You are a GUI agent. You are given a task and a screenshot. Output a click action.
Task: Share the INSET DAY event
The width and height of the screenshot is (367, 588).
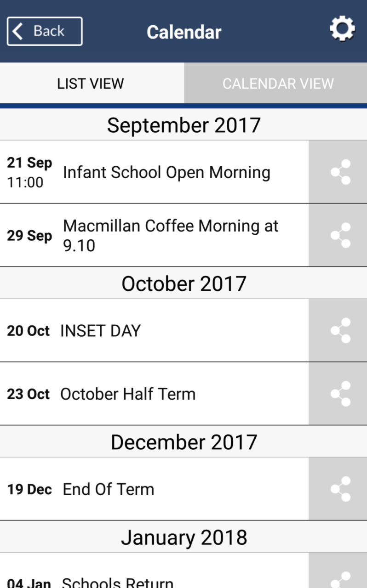coord(338,330)
